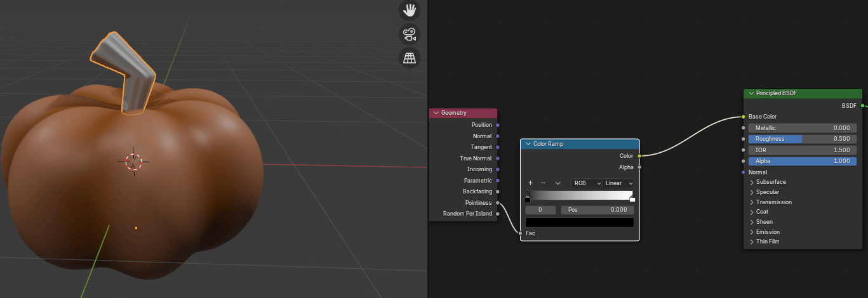Expand the Subsurface panel

[x=752, y=182]
